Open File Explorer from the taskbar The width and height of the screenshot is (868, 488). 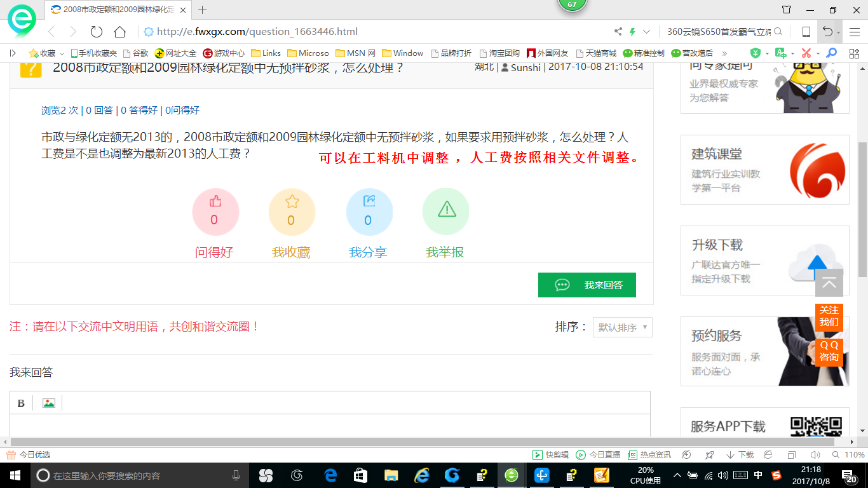click(391, 475)
